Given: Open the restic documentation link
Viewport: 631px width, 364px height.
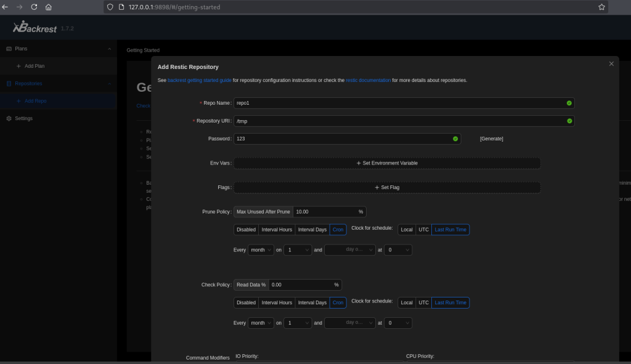Looking at the screenshot, I should pos(368,80).
